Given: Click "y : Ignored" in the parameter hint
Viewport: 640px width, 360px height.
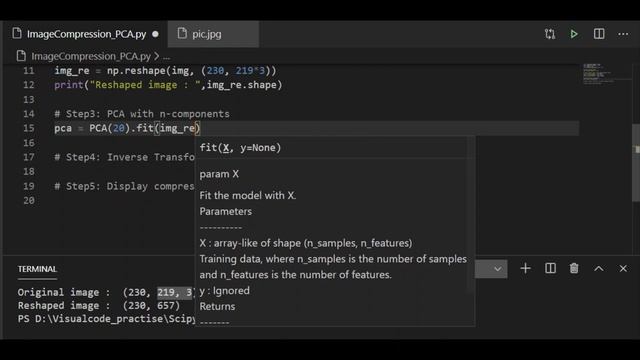Looking at the screenshot, I should 224,291.
